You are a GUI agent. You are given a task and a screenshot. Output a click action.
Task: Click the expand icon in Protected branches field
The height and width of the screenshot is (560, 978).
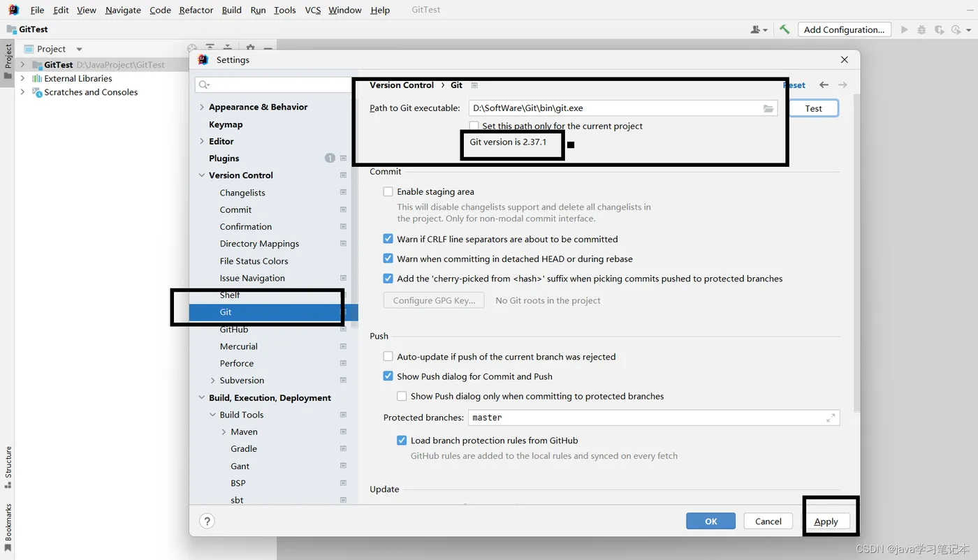point(831,418)
